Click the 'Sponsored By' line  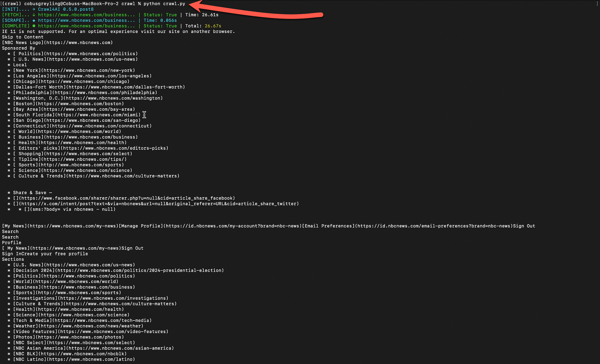(19, 48)
